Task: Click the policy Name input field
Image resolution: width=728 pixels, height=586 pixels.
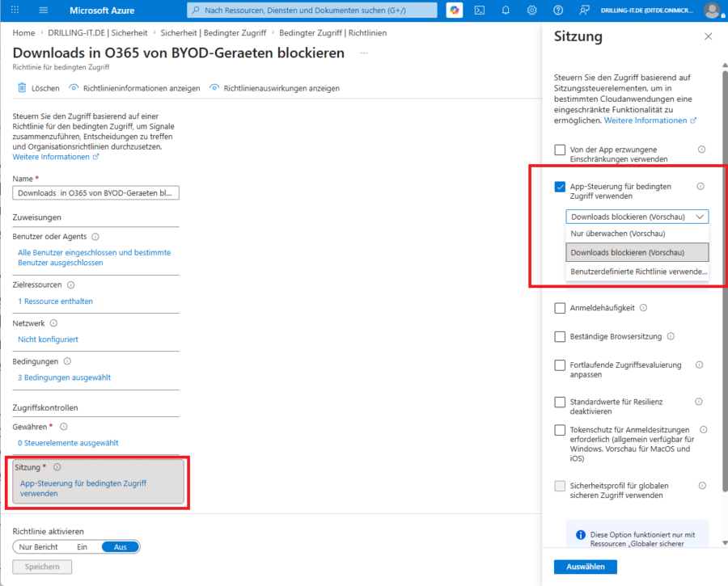Action: tap(95, 193)
